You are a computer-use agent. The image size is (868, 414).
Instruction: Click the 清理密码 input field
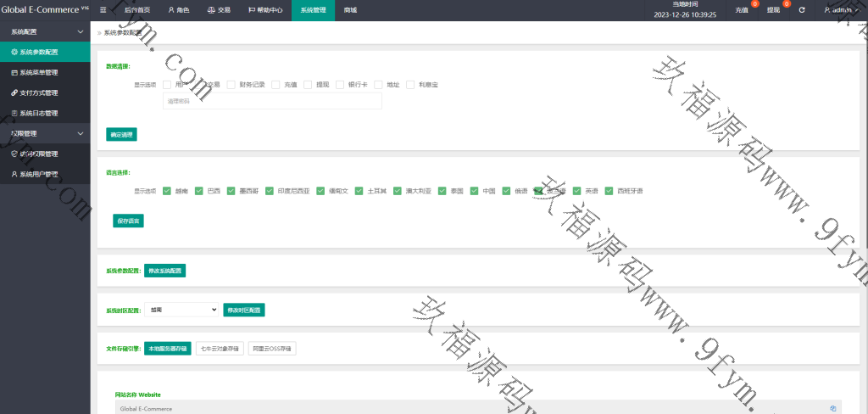click(x=271, y=101)
